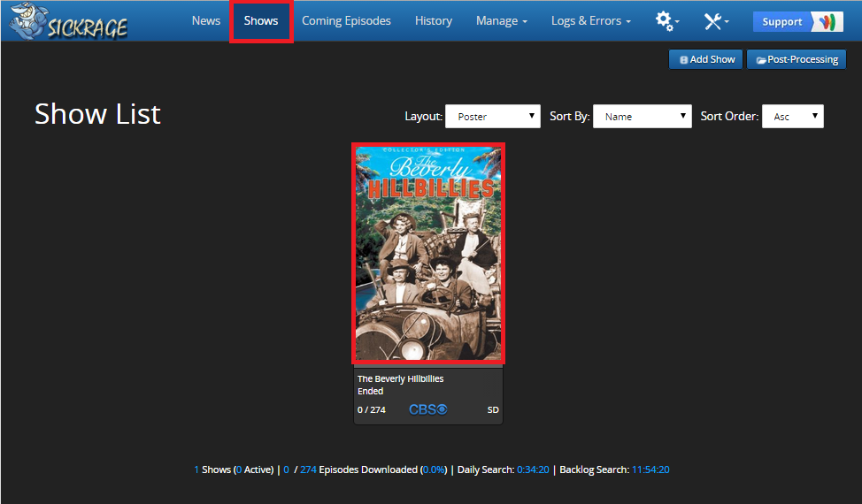
Task: Switch to the Shows tab
Action: click(x=261, y=20)
